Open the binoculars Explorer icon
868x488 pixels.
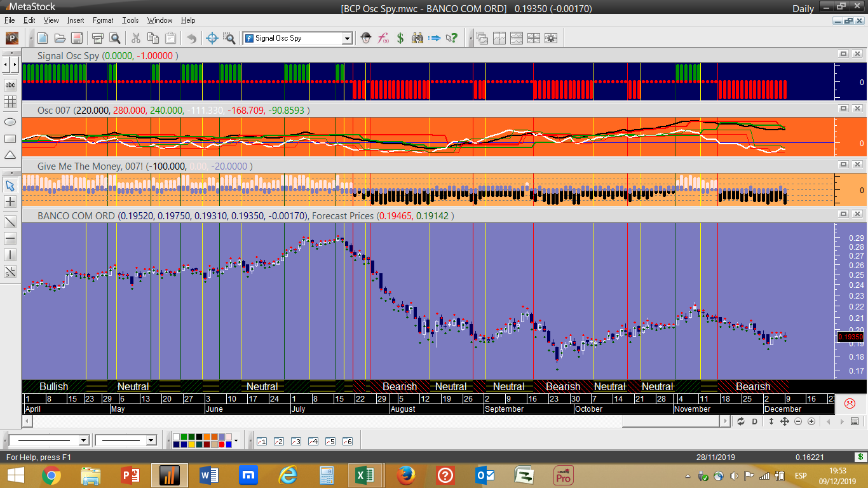tap(417, 38)
